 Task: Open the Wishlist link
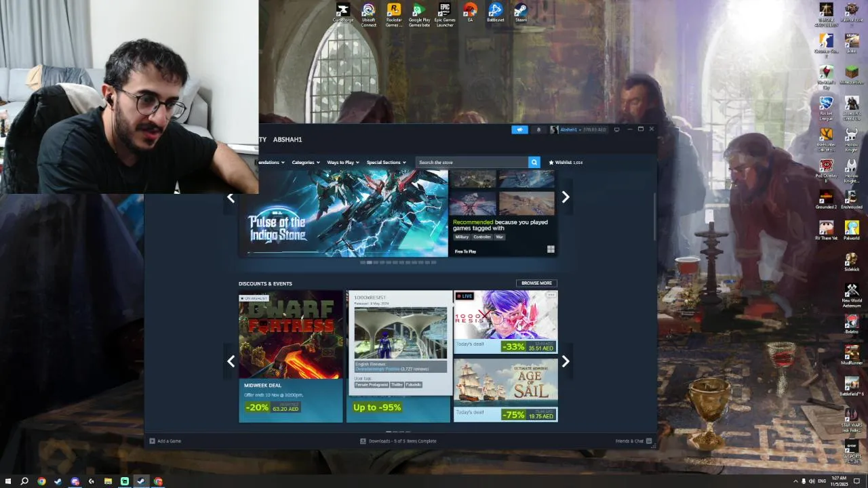[566, 163]
